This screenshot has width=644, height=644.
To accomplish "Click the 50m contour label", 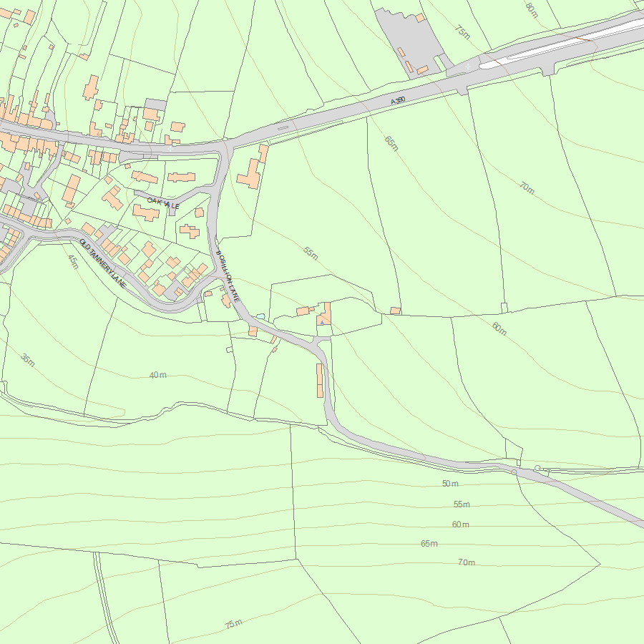I will [450, 484].
